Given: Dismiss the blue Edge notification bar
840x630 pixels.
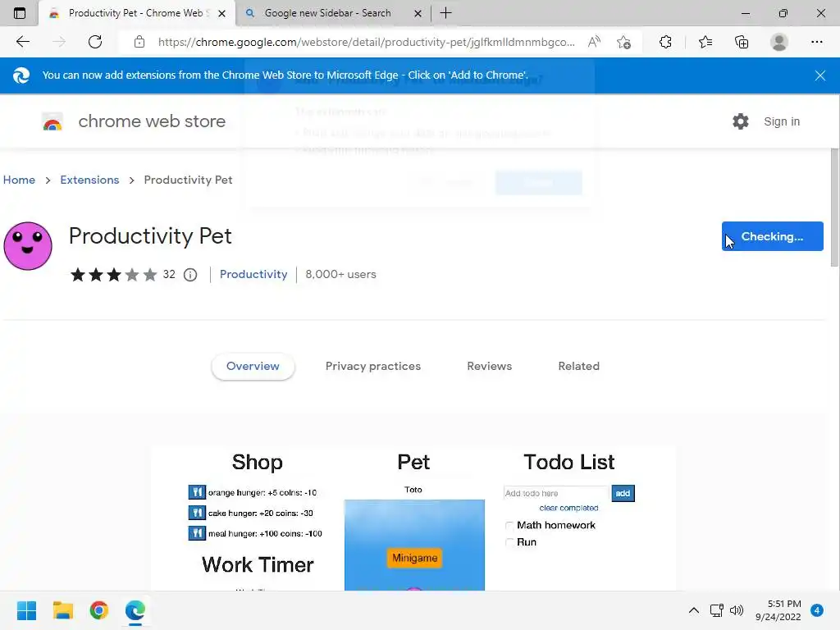Looking at the screenshot, I should 819,75.
